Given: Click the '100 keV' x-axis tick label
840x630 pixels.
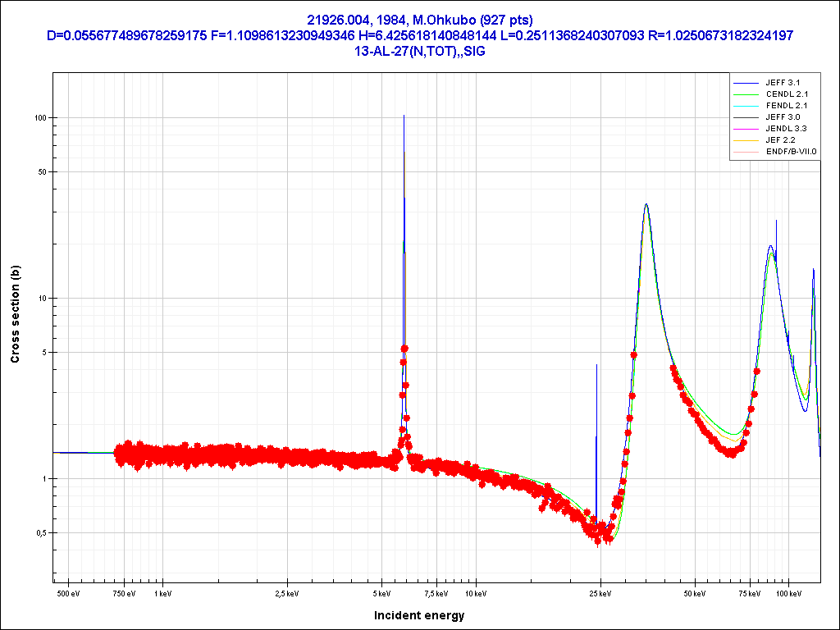Looking at the screenshot, I should [788, 592].
